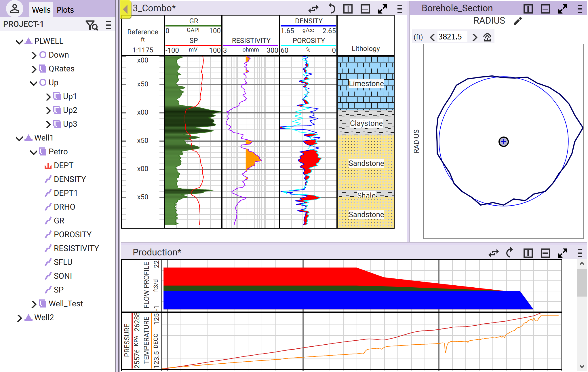Expand the 3_Combo plot to fullscreen
Screen dimensions: 588x372
[x=383, y=9]
